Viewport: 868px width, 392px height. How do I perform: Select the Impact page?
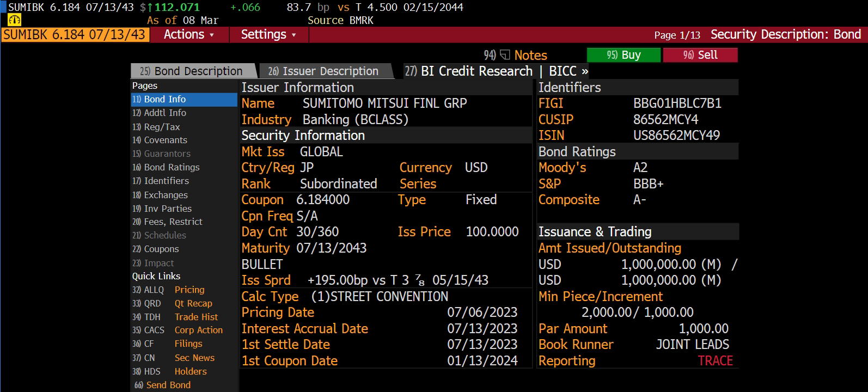pyautogui.click(x=184, y=263)
